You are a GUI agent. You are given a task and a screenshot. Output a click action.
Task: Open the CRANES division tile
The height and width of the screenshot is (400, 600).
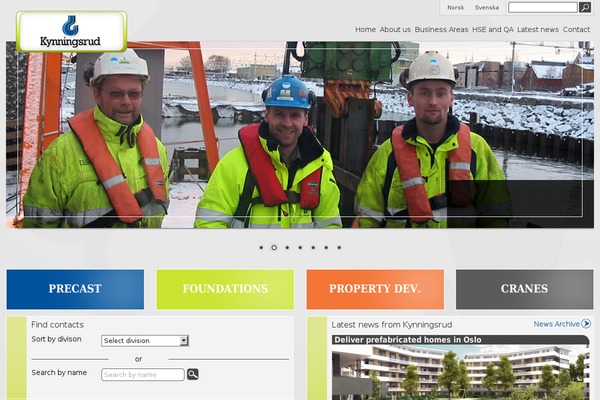(525, 289)
